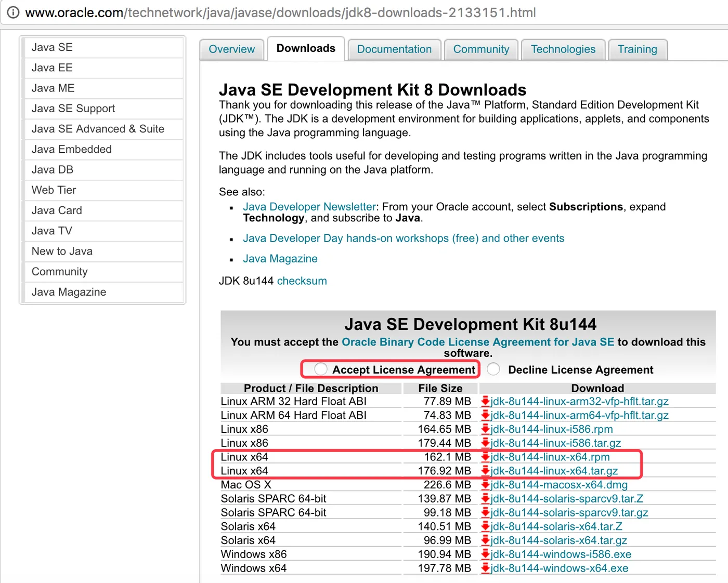
Task: Open the JDK 8u144 checksum link
Action: pos(302,281)
